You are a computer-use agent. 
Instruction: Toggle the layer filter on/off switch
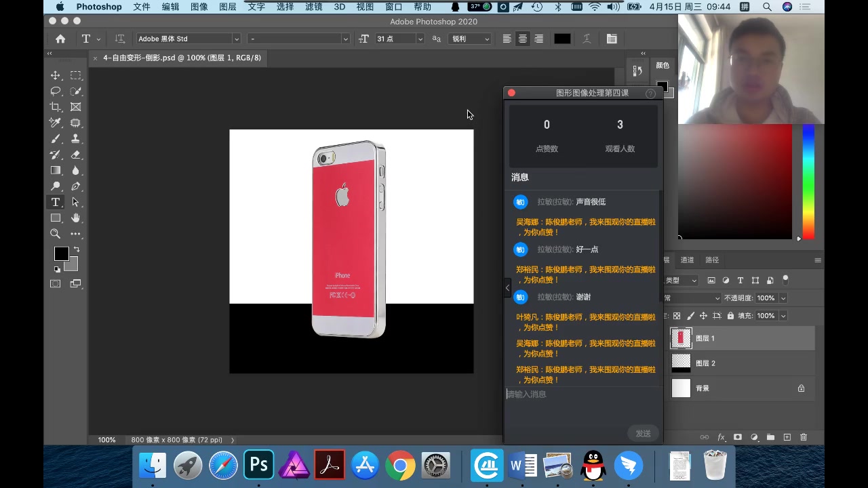coord(786,279)
